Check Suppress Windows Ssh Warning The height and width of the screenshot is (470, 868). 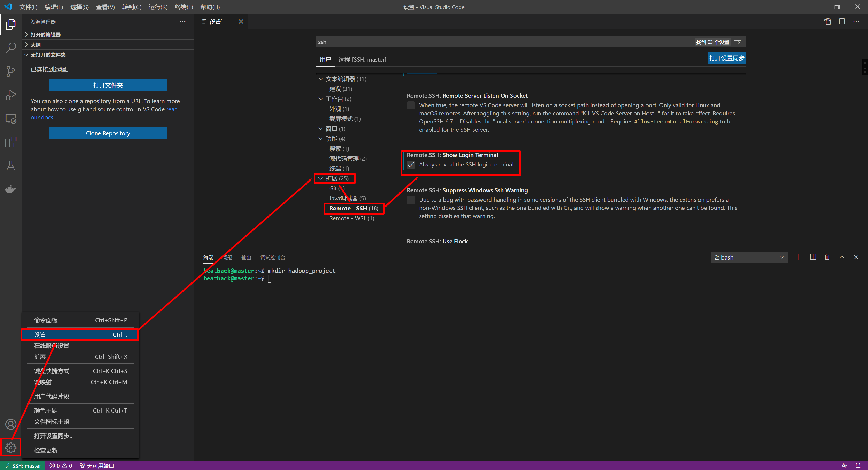click(411, 199)
